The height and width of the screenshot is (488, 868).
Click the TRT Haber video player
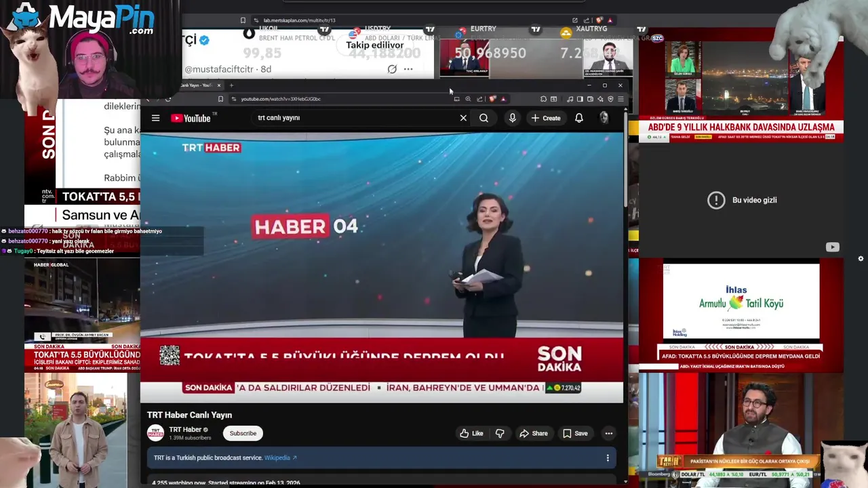(382, 268)
